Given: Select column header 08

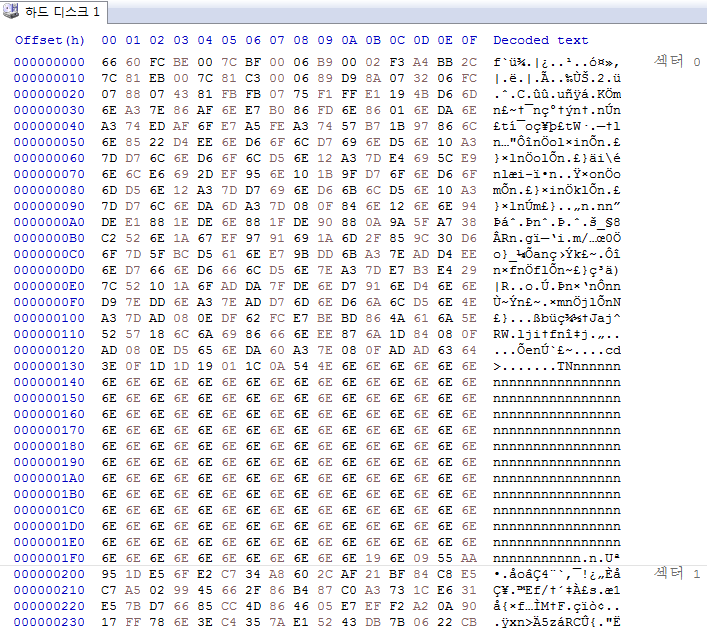Looking at the screenshot, I should click(301, 40).
